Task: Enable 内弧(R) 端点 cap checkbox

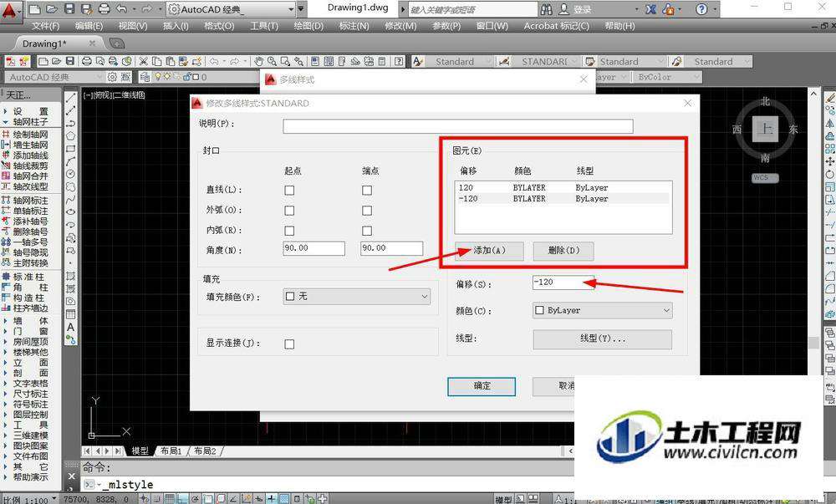Action: pyautogui.click(x=367, y=231)
